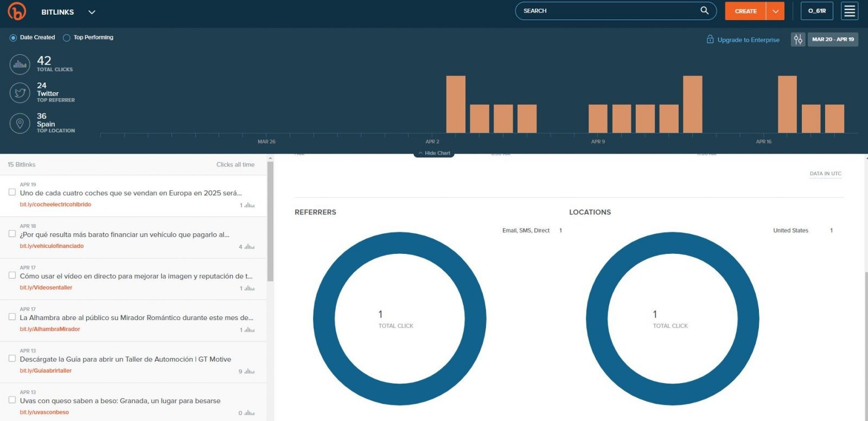Check the box for Uvas con queso link
Image resolution: width=868 pixels, height=421 pixels.
12,400
